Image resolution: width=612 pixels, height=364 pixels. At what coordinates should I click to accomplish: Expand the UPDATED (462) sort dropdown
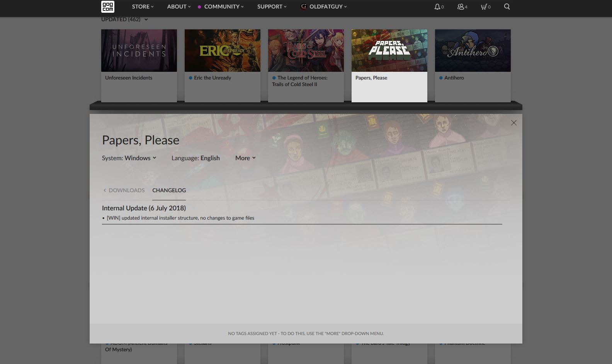[x=124, y=19]
